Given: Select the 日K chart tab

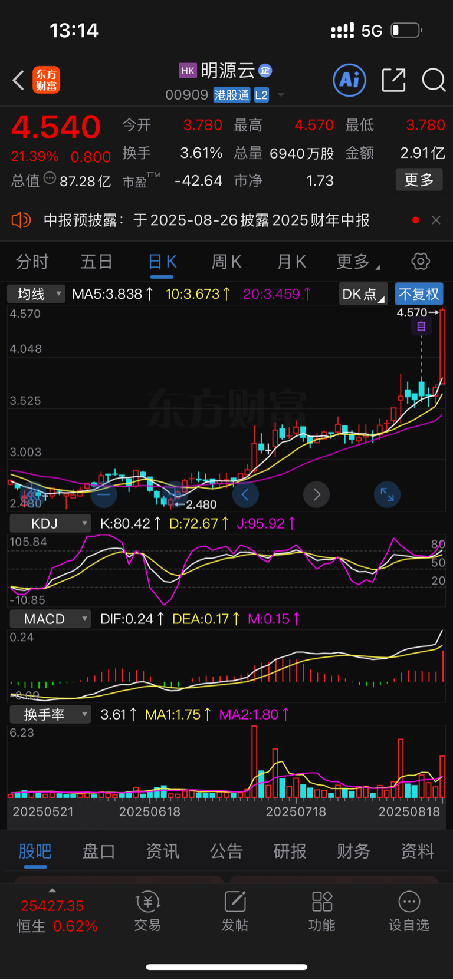Looking at the screenshot, I should (162, 262).
